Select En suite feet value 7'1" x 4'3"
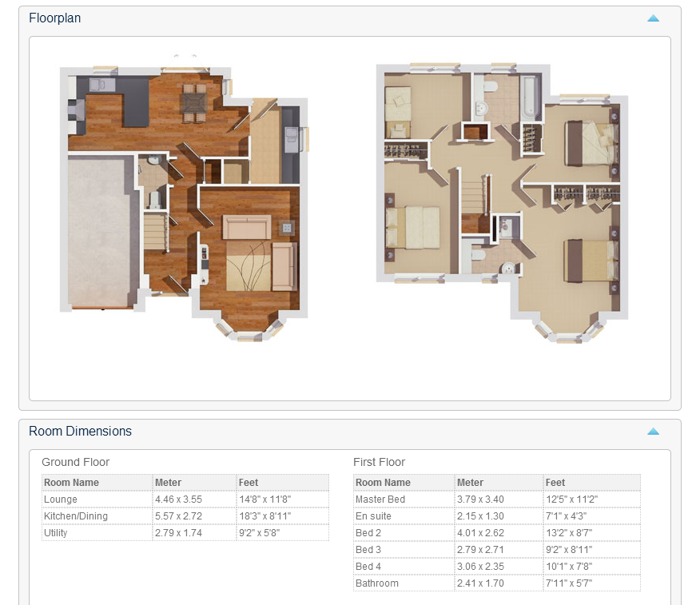Screen dimensions: 700x605 pyautogui.click(x=566, y=516)
